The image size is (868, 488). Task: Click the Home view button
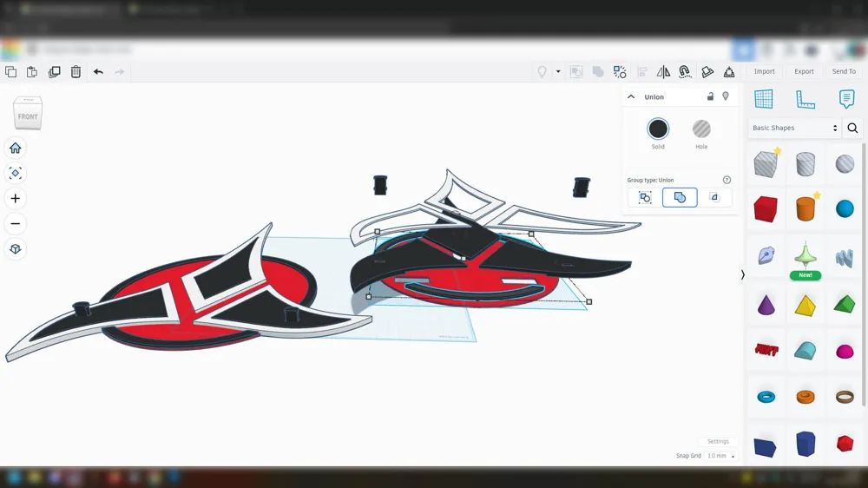[15, 148]
